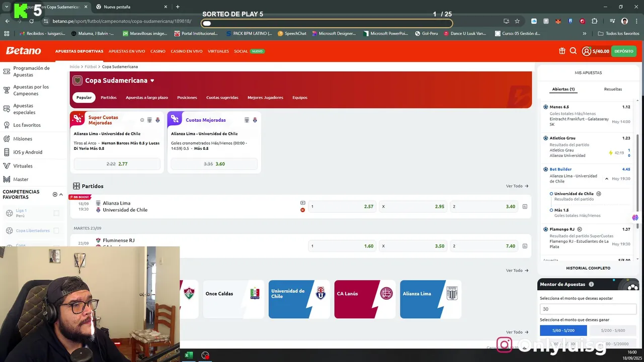Viewport: 644px width, 362px height.
Task: Open the Posiciones tab
Action: [187, 98]
